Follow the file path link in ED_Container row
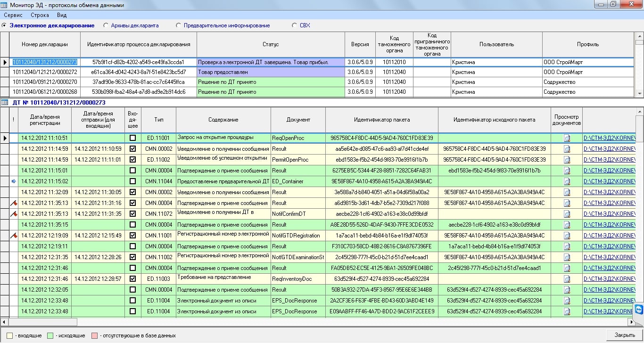The height and width of the screenshot is (343, 644). 609,181
